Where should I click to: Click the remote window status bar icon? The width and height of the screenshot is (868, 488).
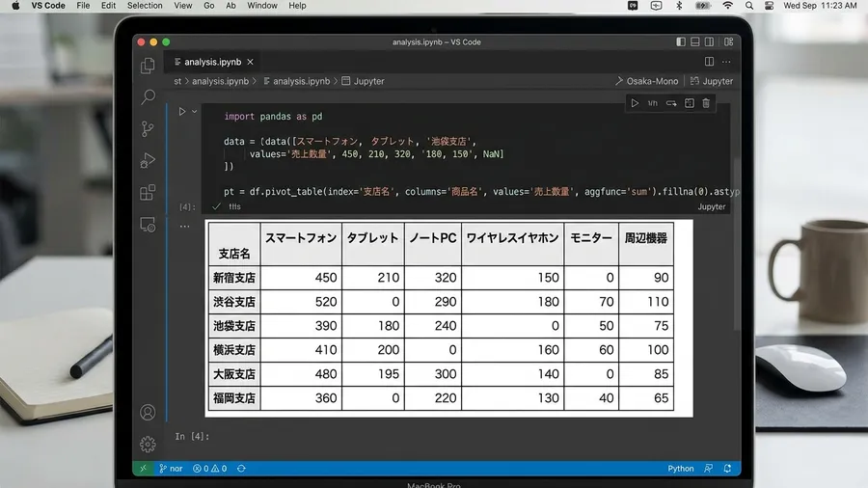144,469
